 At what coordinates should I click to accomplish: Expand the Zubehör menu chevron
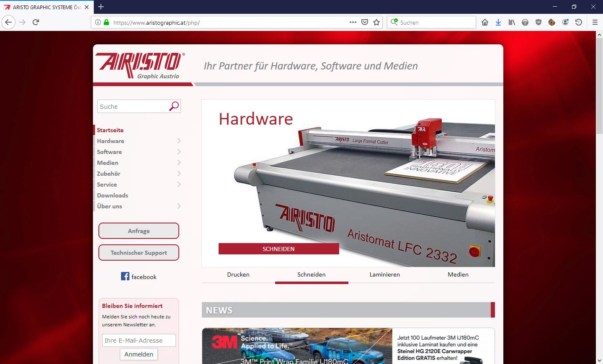[x=179, y=174]
